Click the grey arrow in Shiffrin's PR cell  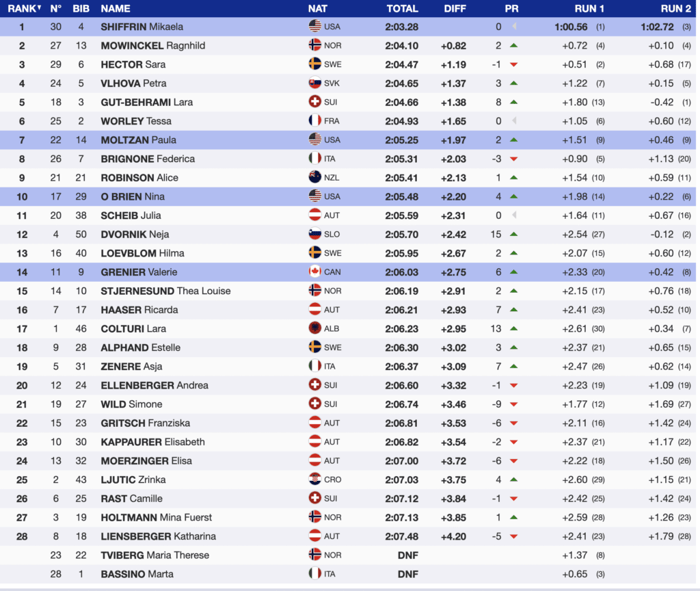[514, 27]
